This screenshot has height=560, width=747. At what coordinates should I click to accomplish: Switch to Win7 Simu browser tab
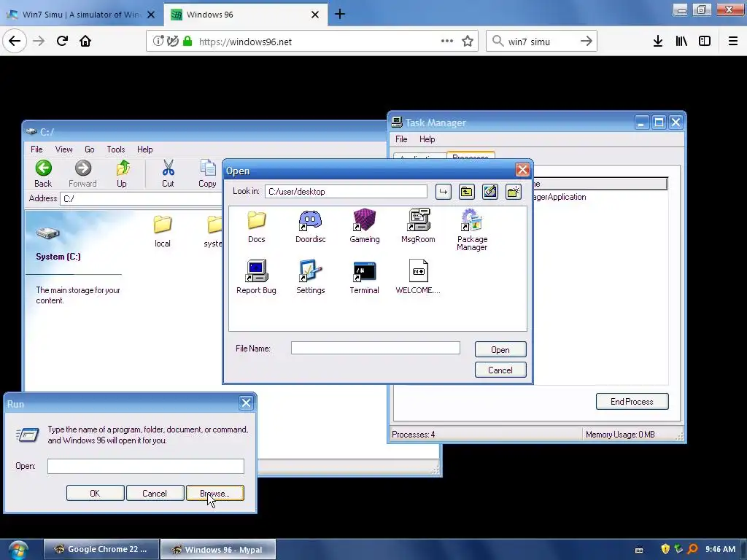pyautogui.click(x=81, y=15)
